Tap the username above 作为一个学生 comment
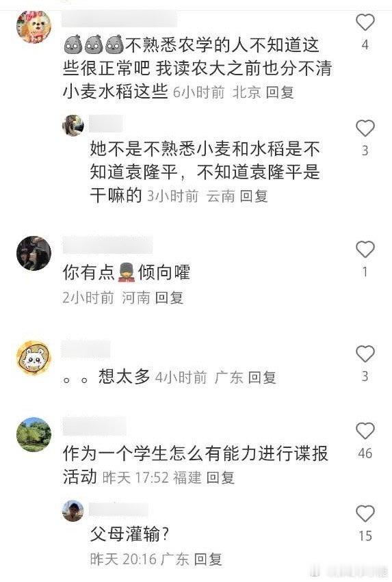The height and width of the screenshot is (582, 392). click(94, 426)
